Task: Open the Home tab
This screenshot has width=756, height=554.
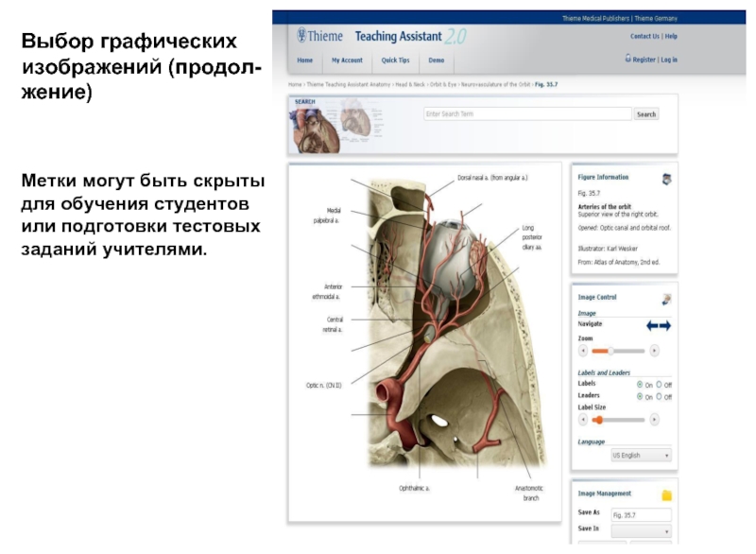Action: click(x=304, y=61)
